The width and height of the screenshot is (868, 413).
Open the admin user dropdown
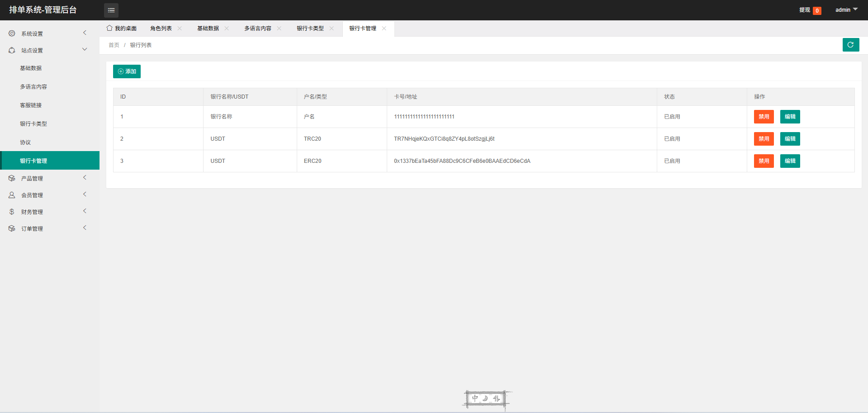click(846, 10)
